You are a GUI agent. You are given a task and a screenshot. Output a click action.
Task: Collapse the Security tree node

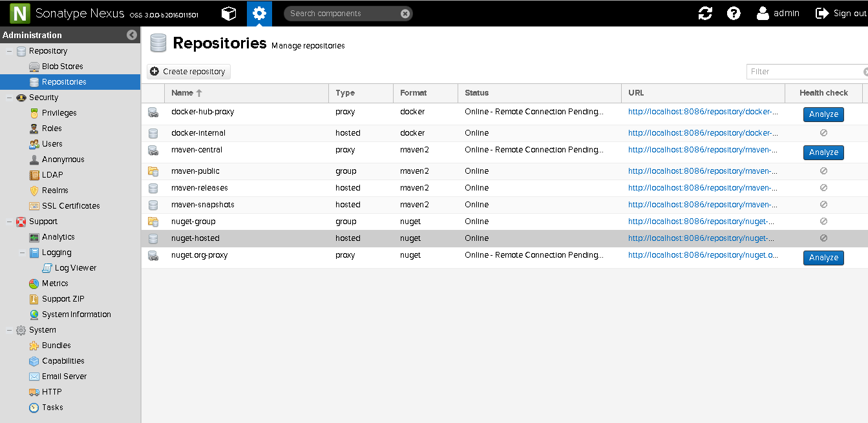(9, 98)
